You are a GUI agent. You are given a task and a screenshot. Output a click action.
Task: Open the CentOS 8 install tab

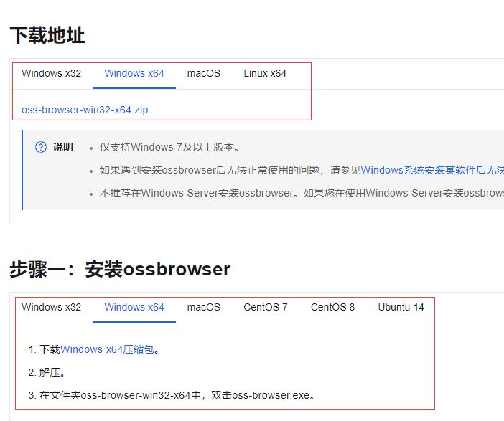tap(332, 307)
